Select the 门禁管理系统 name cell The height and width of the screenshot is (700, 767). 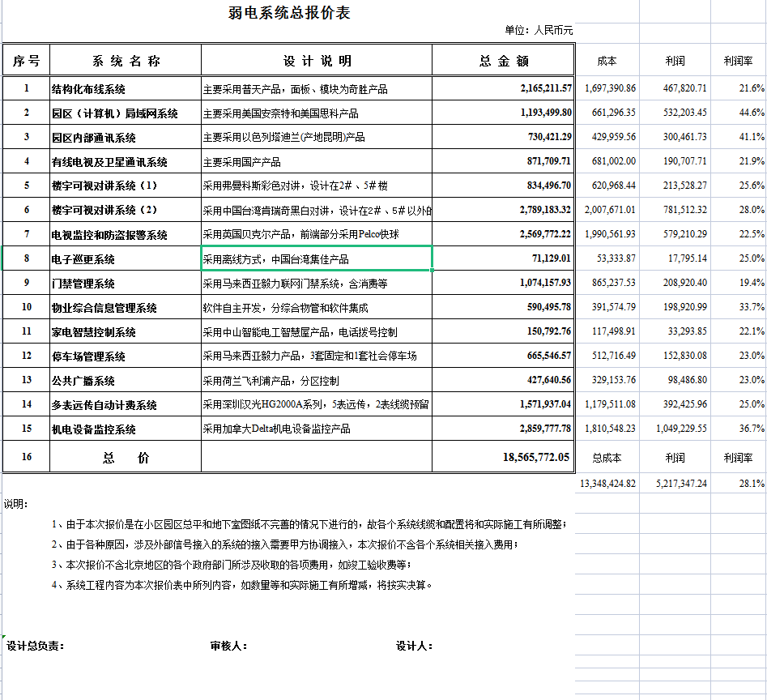point(126,284)
